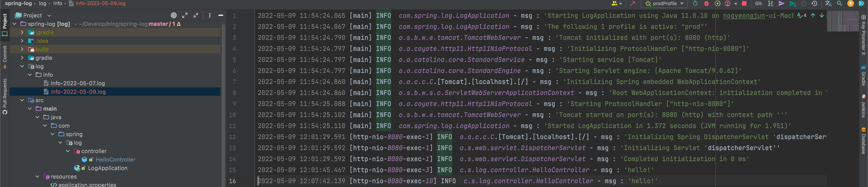The width and height of the screenshot is (868, 187).
Task: Open the Pull Requests tool window tab
Action: pos(5,96)
